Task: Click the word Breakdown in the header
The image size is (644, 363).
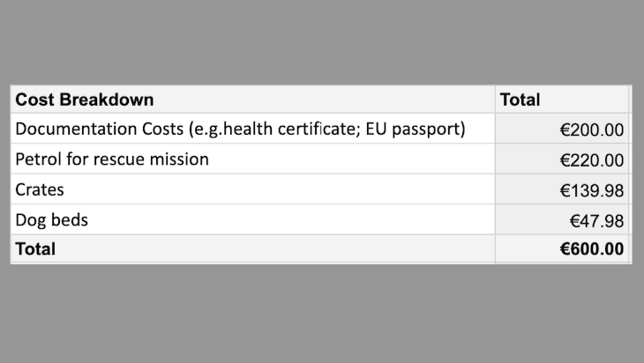Action: 107,100
